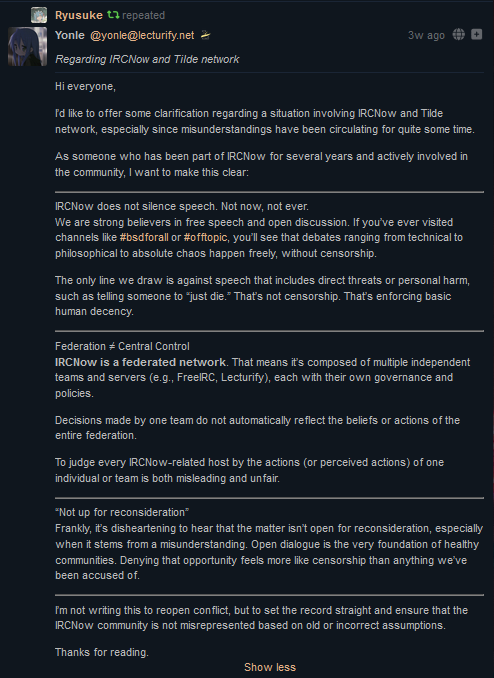Viewport: 494px width, 678px height.
Task: Click the 'Thanks for reading.' closing line
Action: pyautogui.click(x=102, y=652)
